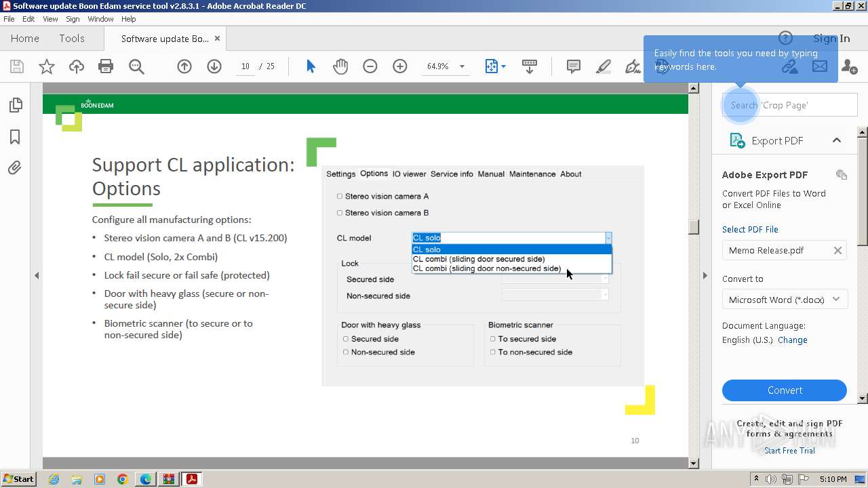This screenshot has width=868, height=488.
Task: Open page thumbnails panel
Action: point(15,105)
